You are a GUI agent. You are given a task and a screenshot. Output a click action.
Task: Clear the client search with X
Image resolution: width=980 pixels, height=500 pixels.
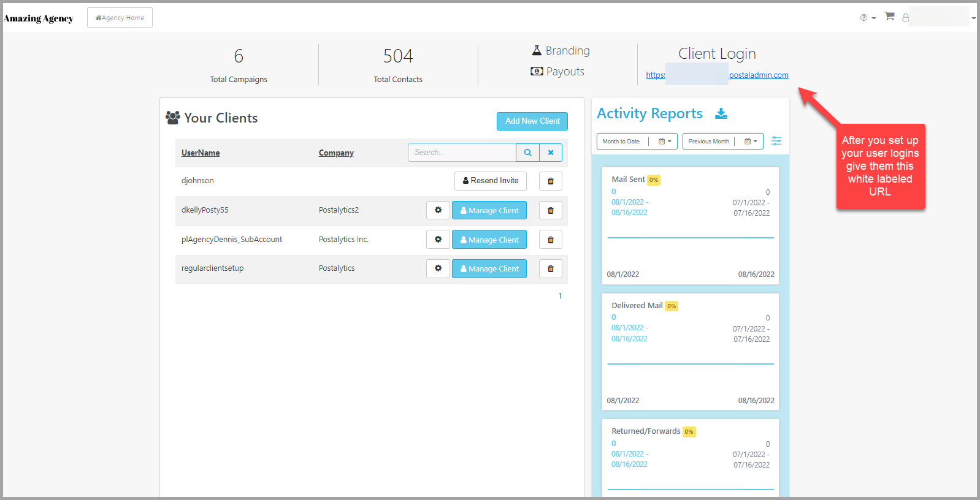pos(551,153)
